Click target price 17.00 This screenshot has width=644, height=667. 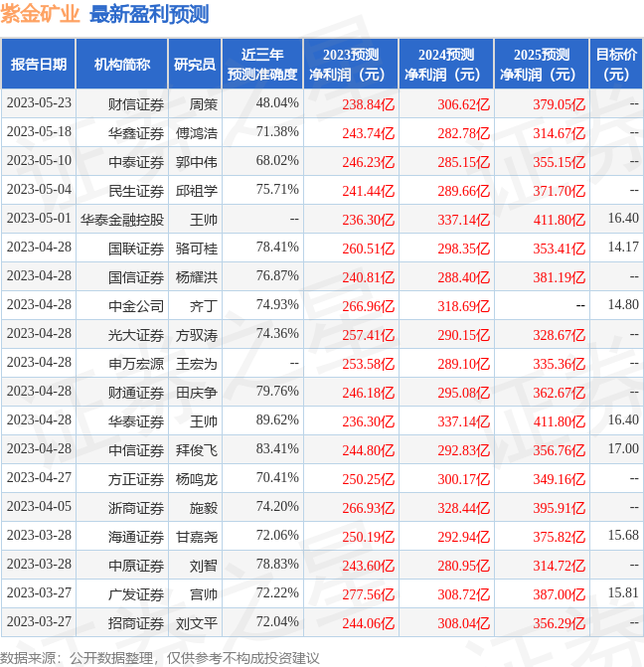[x=623, y=448]
